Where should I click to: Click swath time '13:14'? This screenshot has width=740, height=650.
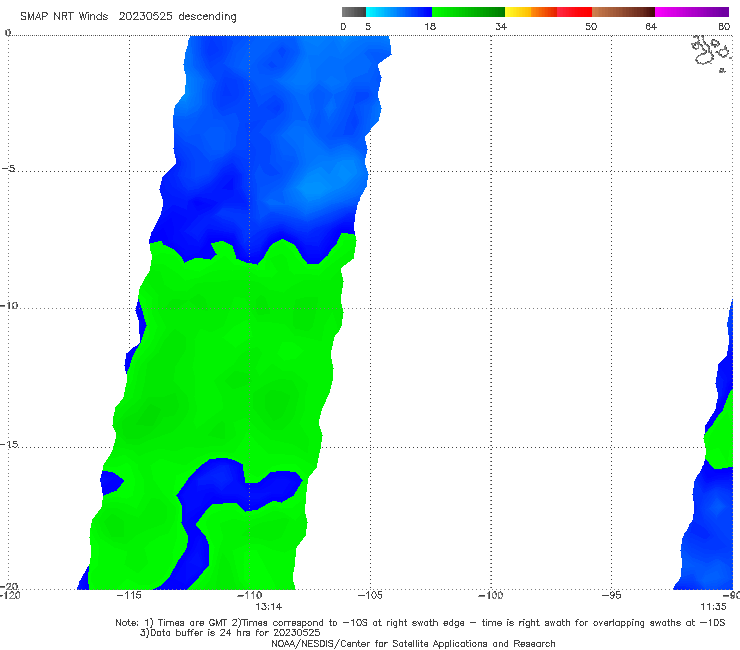pos(269,607)
